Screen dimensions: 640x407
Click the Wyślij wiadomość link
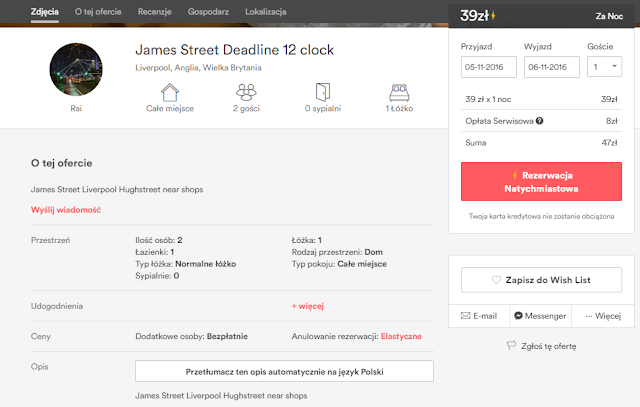66,210
